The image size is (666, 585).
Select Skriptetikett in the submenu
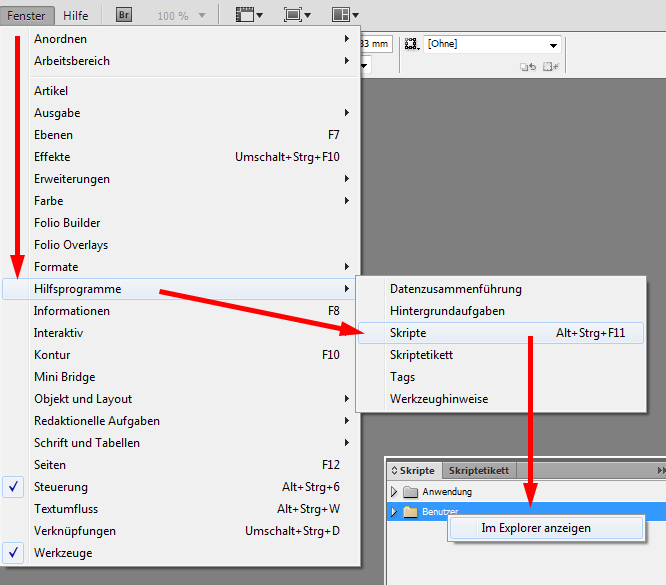click(501, 355)
